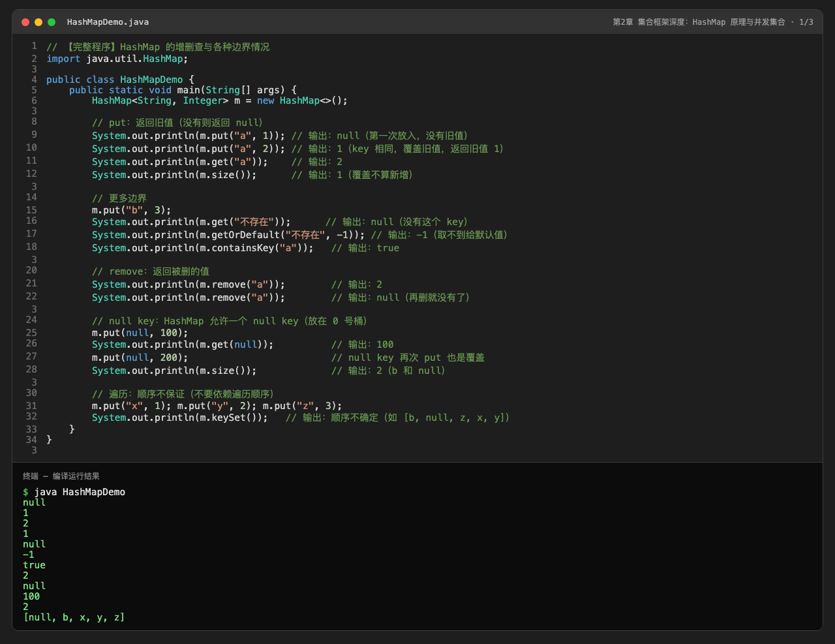Click the "import java.util.HashMap;" line
Screen dimensions: 835x644
point(117,59)
